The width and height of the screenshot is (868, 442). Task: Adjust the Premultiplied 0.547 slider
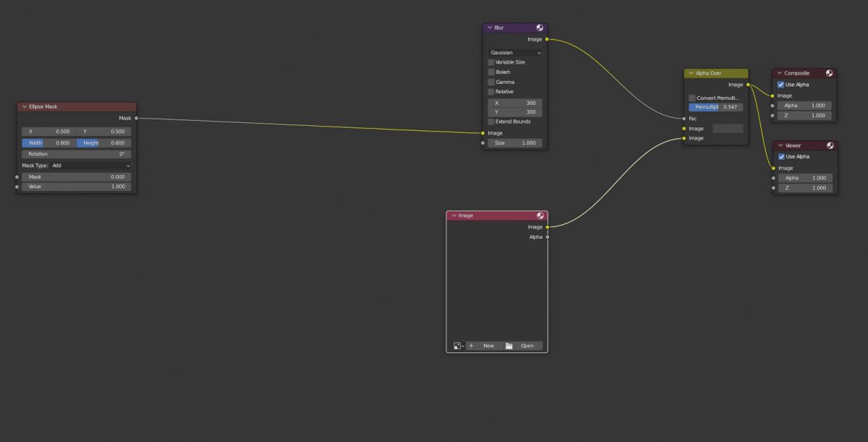pyautogui.click(x=715, y=107)
